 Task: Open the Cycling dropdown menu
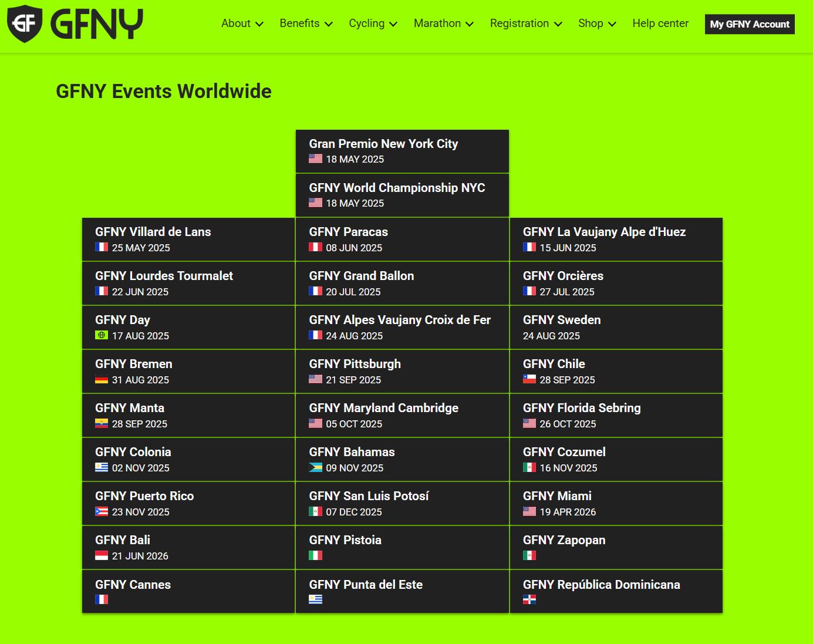(x=373, y=23)
